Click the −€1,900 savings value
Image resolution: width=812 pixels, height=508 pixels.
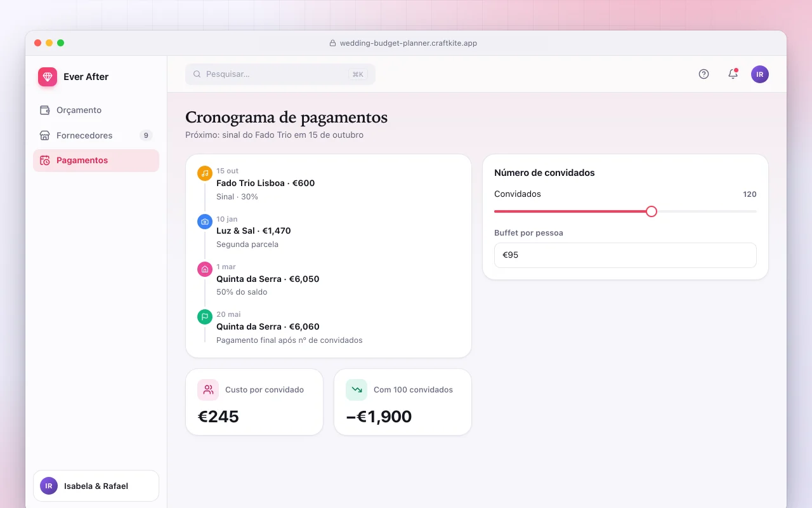click(379, 417)
